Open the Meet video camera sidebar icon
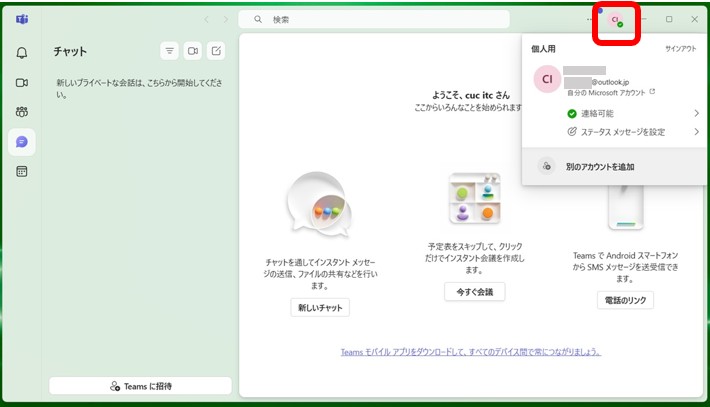 click(21, 82)
